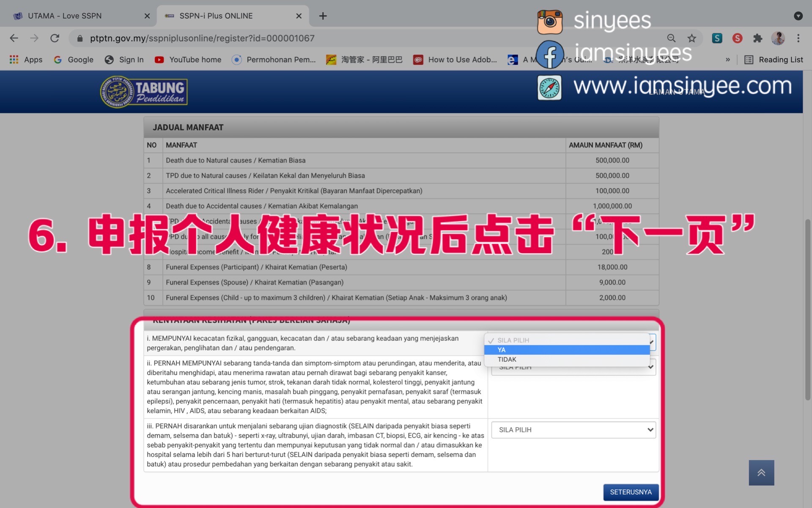Open the Sign In bookmark
This screenshot has height=508, width=812.
coord(124,60)
